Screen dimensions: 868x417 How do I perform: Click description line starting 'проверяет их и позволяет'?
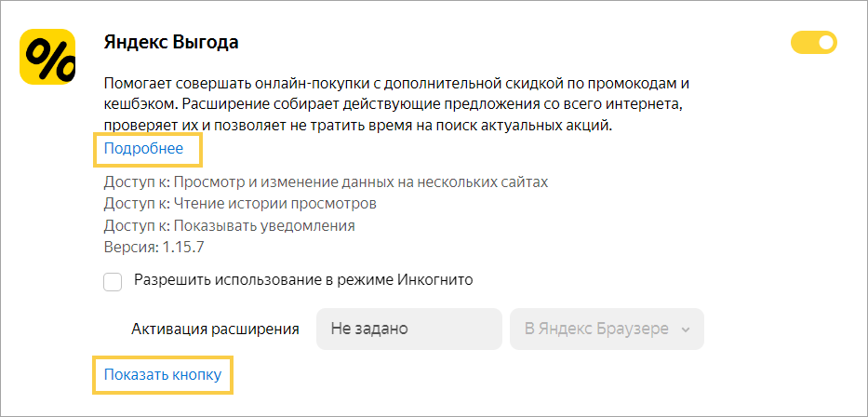(x=357, y=124)
